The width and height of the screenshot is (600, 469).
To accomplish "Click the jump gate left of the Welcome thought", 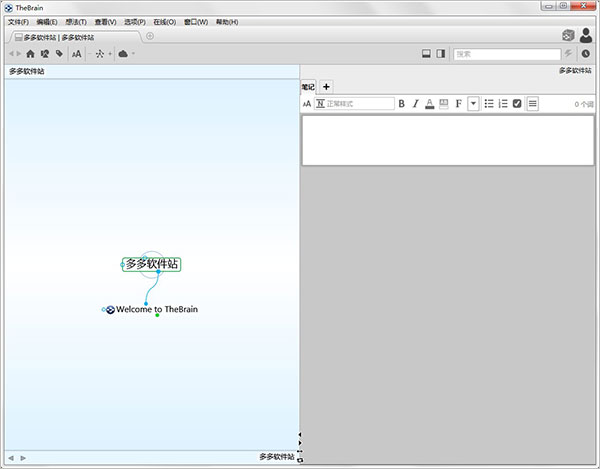I will coord(103,309).
